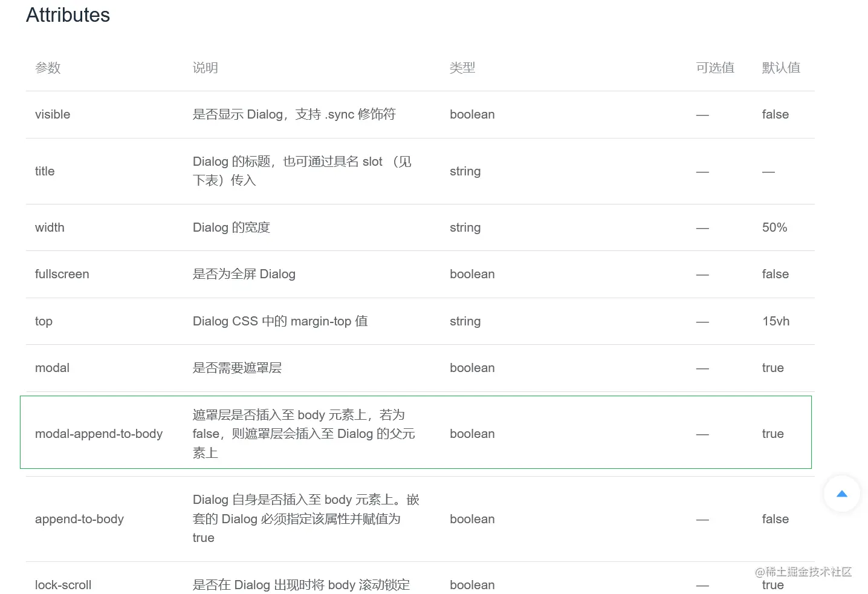Click the Attributes section heading
Screen dimensions: 868x594
[x=68, y=15]
